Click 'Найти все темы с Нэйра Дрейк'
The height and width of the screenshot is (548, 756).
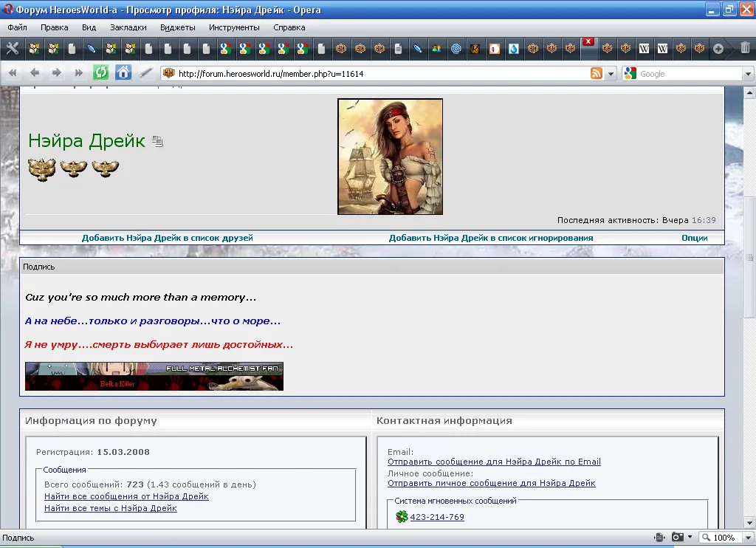tap(111, 508)
